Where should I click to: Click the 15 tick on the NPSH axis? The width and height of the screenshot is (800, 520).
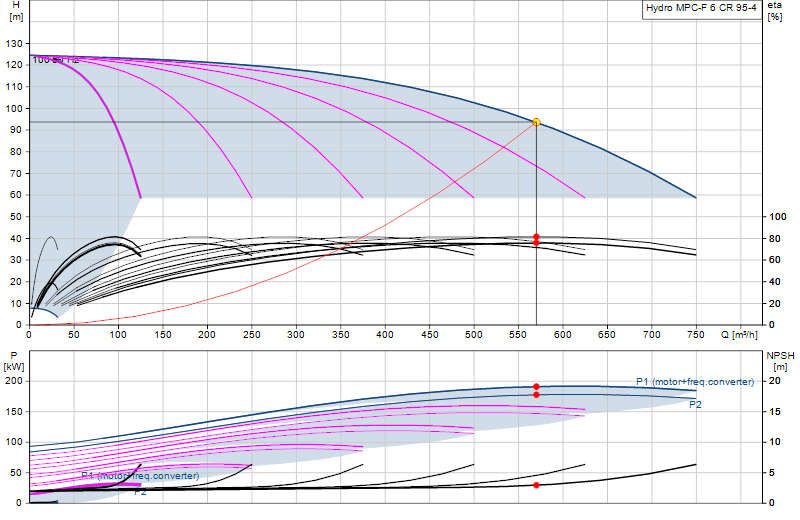[x=774, y=412]
